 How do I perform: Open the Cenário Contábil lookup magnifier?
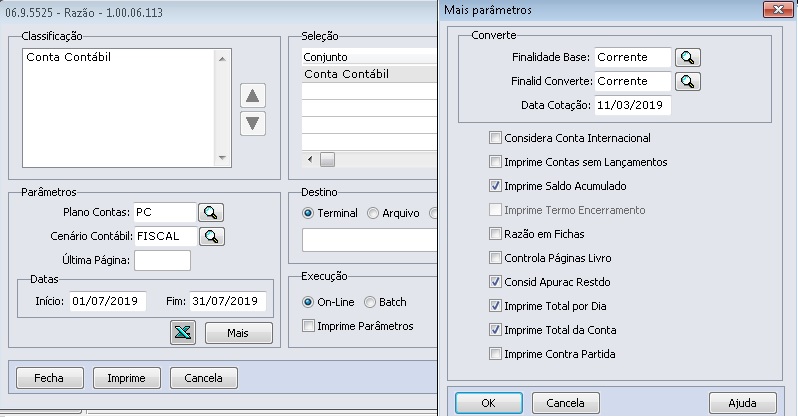pos(212,236)
